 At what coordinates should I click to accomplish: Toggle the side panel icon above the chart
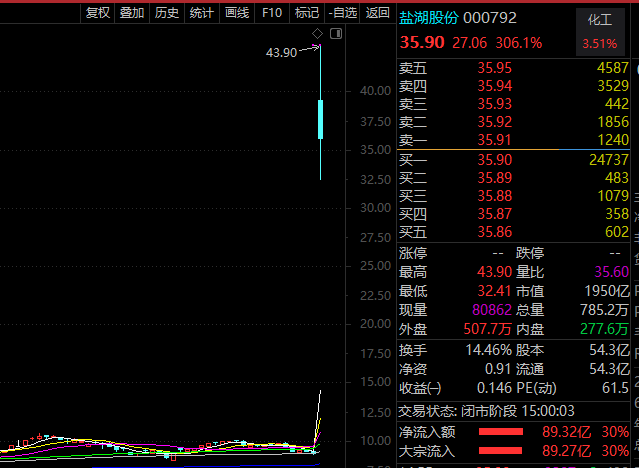pos(336,33)
